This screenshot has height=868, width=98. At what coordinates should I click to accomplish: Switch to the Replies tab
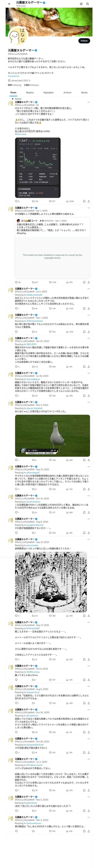[30, 92]
